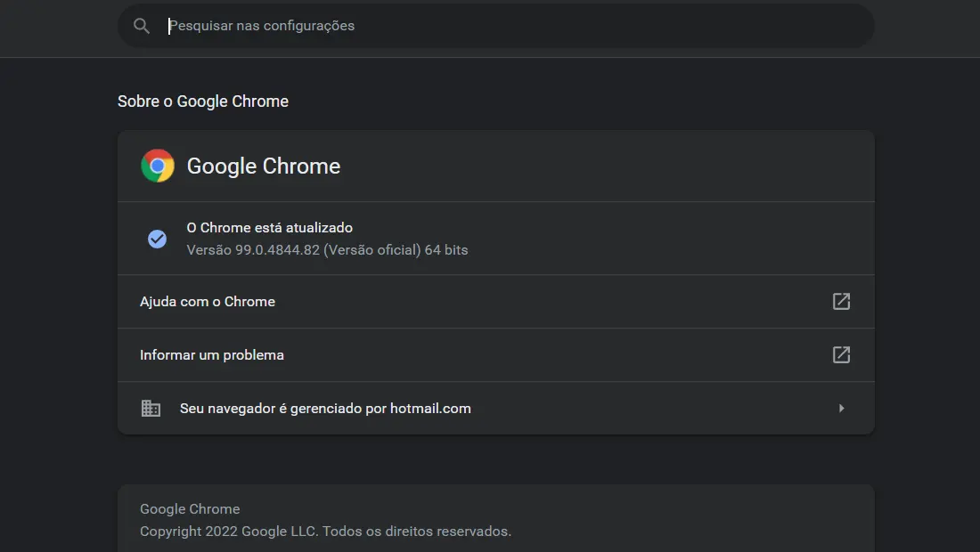Open external link icon for Informar um problema
The image size is (980, 552).
coord(841,354)
